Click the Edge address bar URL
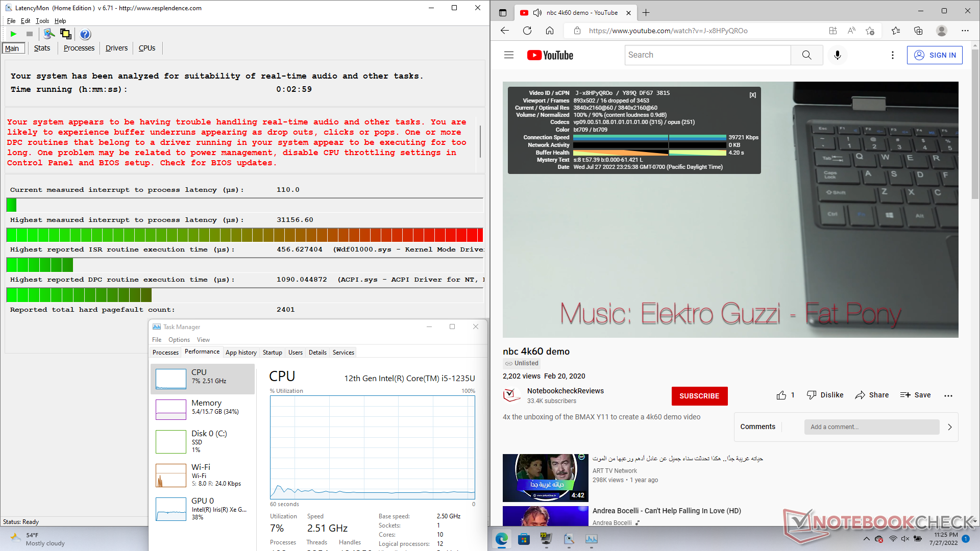The image size is (980, 551). (668, 31)
